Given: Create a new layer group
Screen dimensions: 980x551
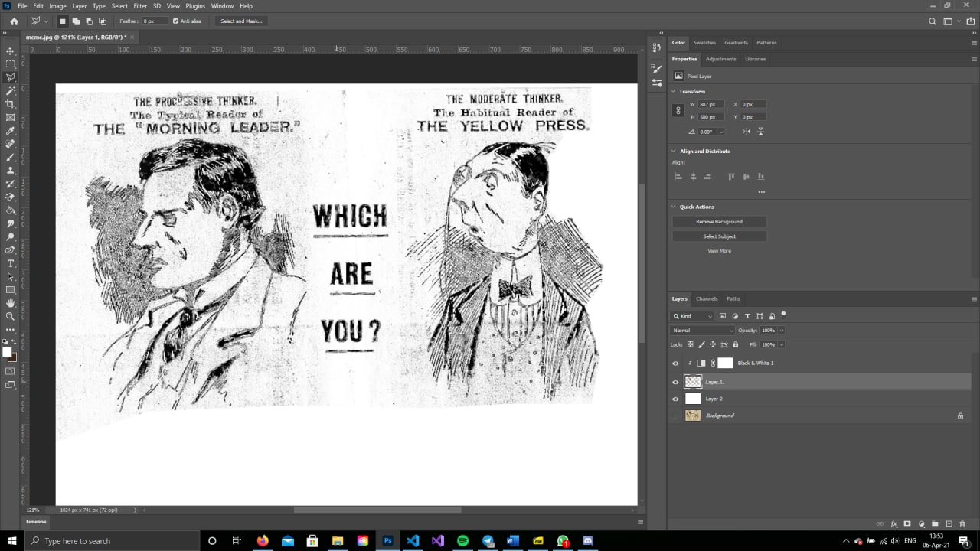Looking at the screenshot, I should click(x=936, y=523).
